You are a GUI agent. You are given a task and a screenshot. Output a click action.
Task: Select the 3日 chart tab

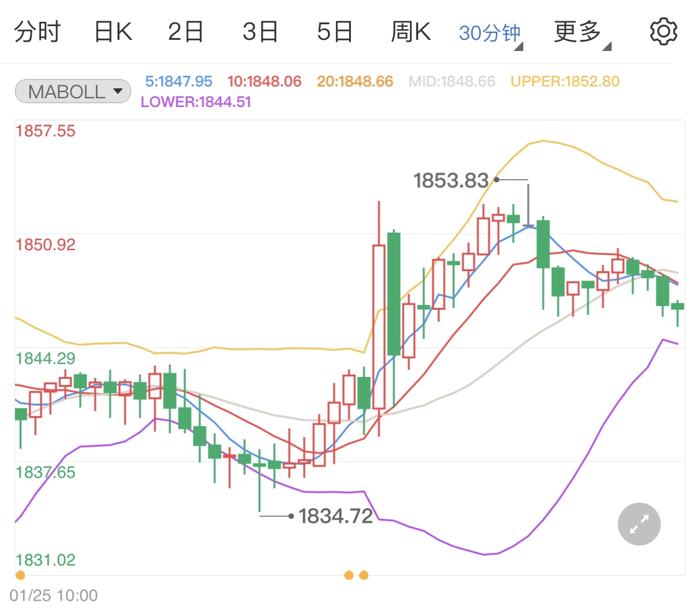(260, 32)
